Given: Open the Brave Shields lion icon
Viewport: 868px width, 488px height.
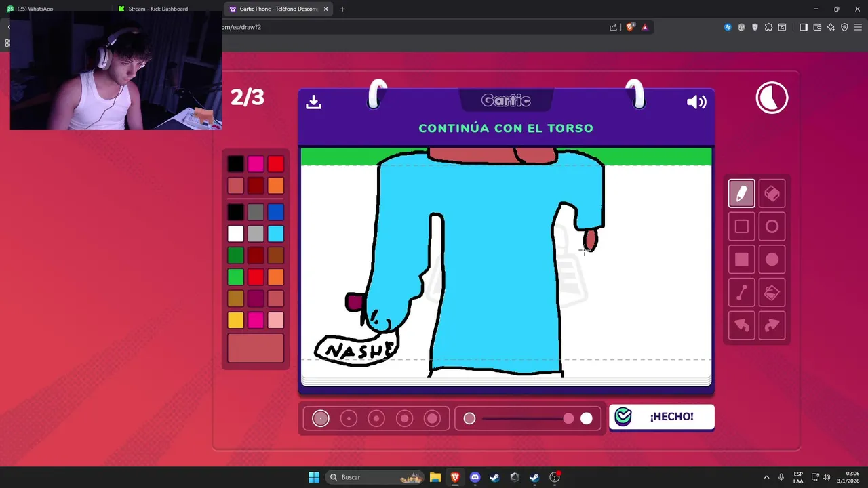Looking at the screenshot, I should (630, 27).
